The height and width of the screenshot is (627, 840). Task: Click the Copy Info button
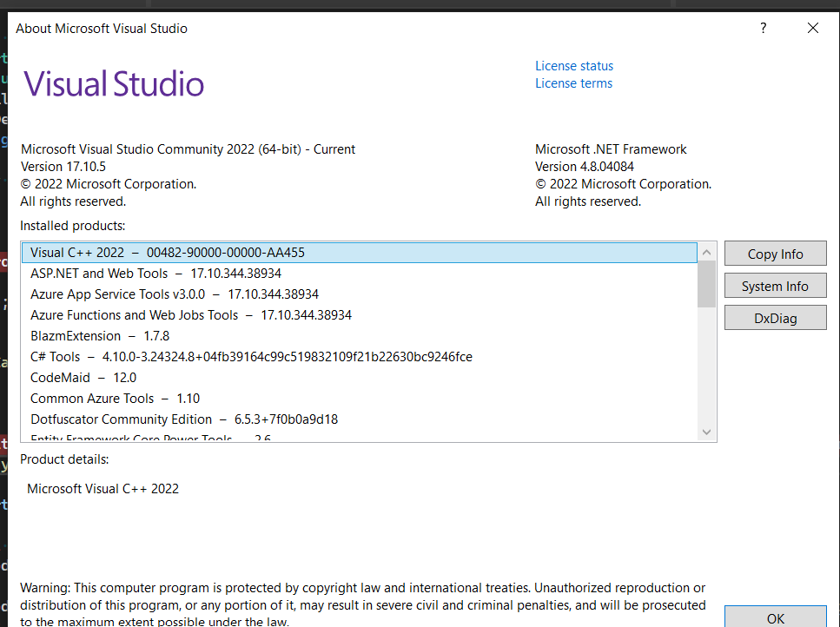click(x=775, y=254)
